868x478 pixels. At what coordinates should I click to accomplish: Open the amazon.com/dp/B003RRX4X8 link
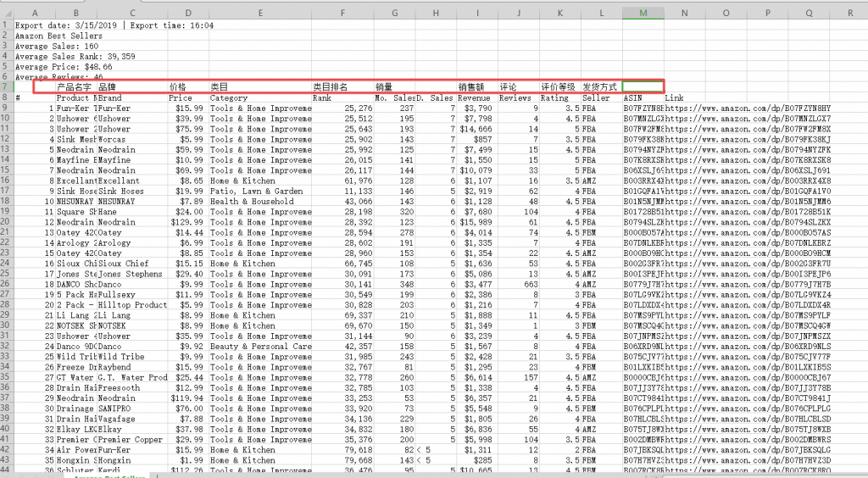[x=748, y=181]
